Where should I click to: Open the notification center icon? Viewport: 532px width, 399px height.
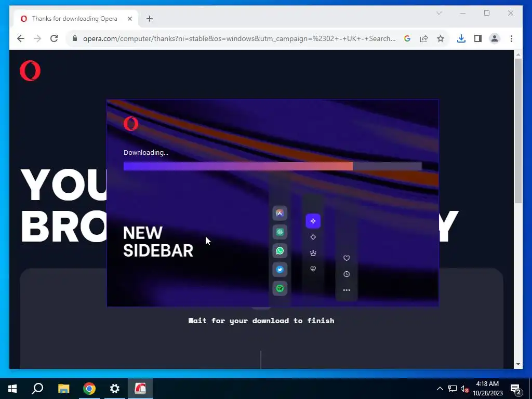pyautogui.click(x=516, y=389)
